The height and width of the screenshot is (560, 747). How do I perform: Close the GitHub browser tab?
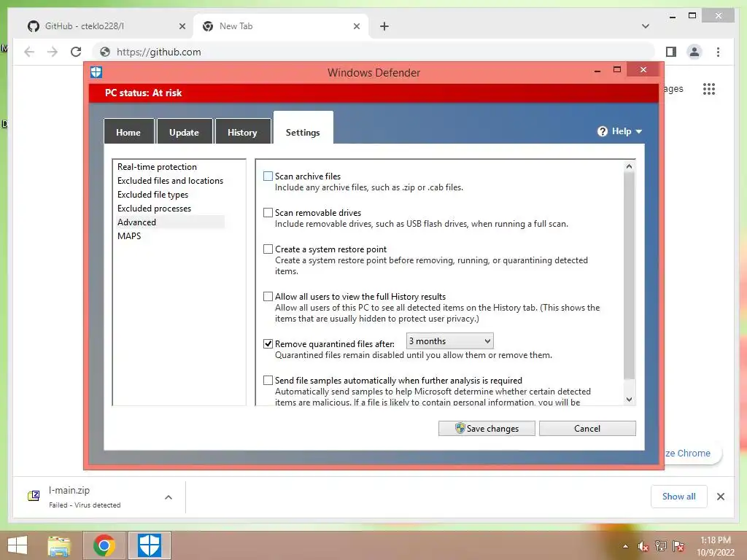point(182,26)
